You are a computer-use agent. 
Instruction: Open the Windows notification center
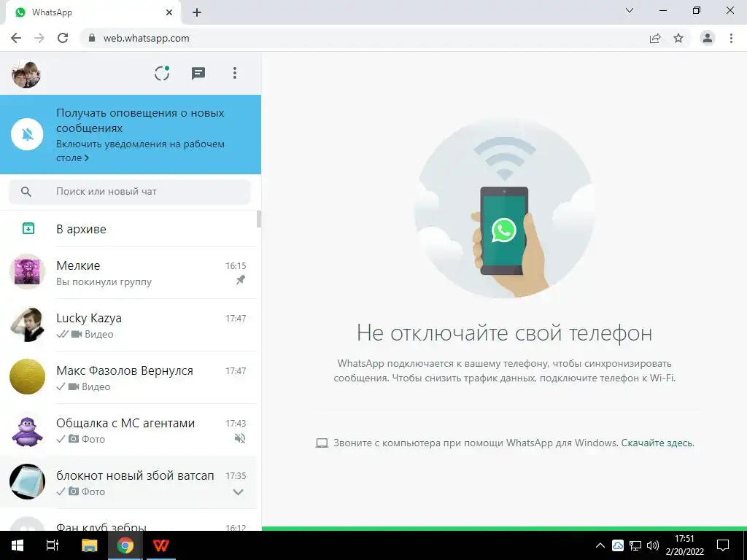(723, 545)
